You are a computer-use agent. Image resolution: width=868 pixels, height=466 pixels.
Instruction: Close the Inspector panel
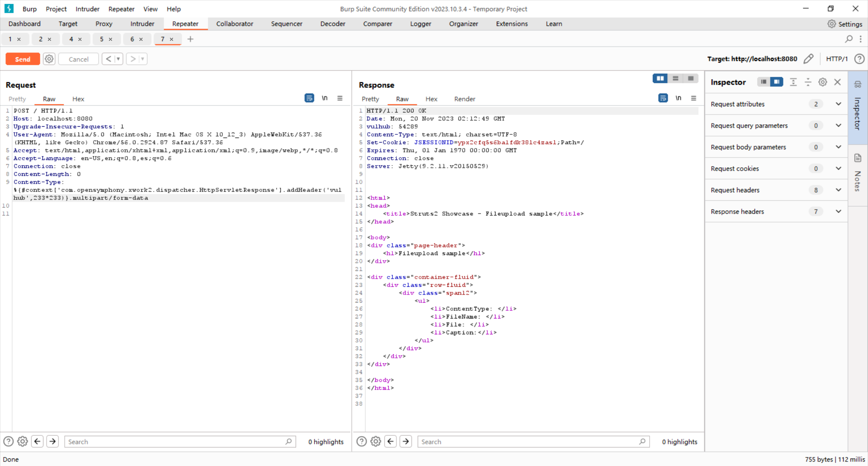coord(837,82)
